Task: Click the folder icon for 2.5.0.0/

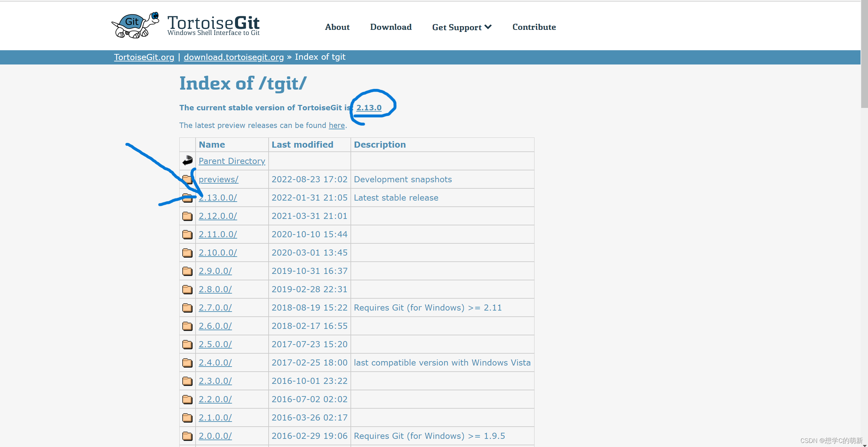Action: click(x=187, y=344)
